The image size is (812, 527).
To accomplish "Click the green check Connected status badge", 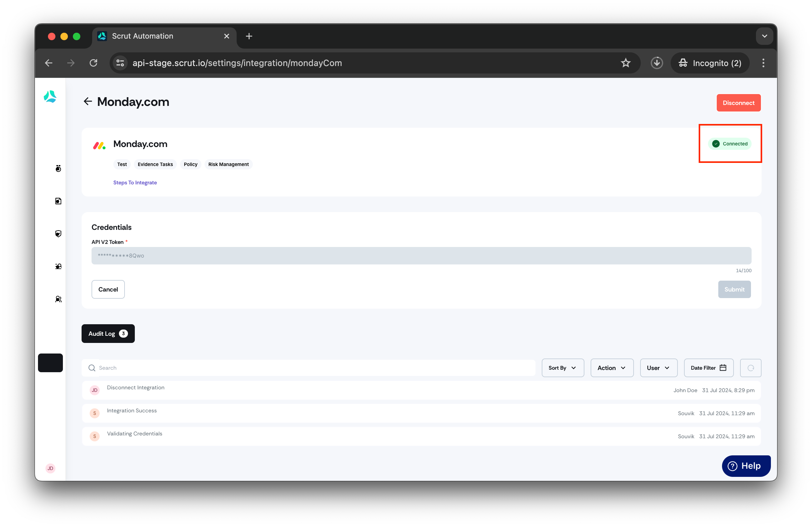I will point(729,144).
